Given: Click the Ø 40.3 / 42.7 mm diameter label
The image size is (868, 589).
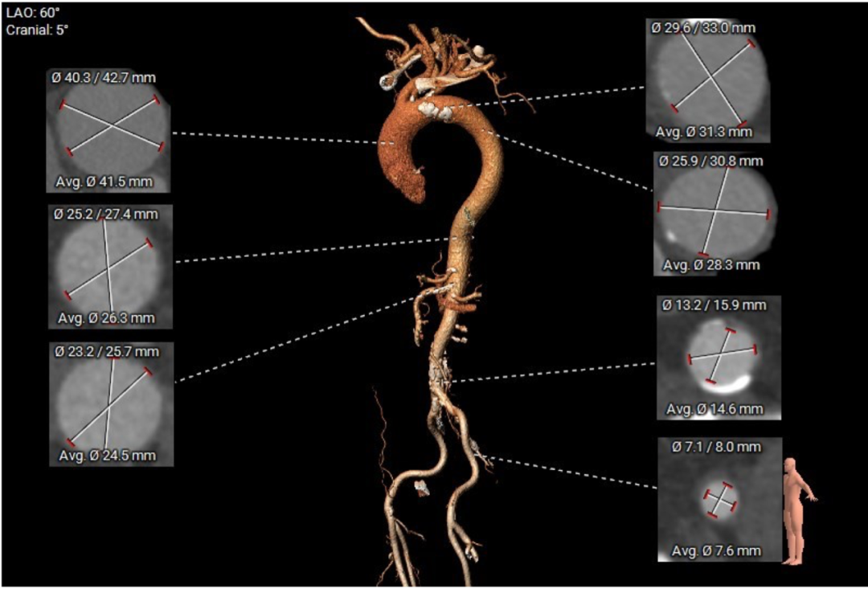Looking at the screenshot, I should point(104,78).
